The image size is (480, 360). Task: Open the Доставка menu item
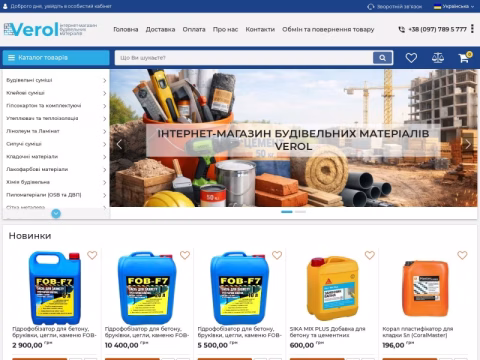(x=160, y=29)
